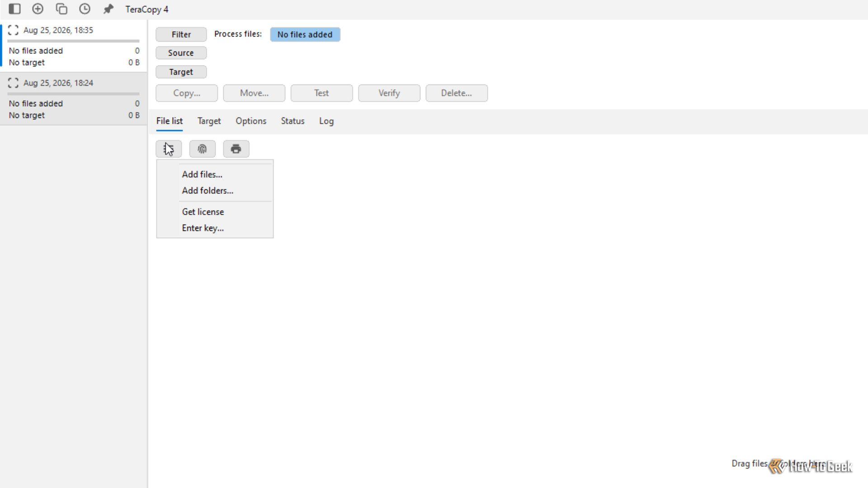Screen dimensions: 868x488
Task: Switch to the Log tab
Action: point(326,121)
